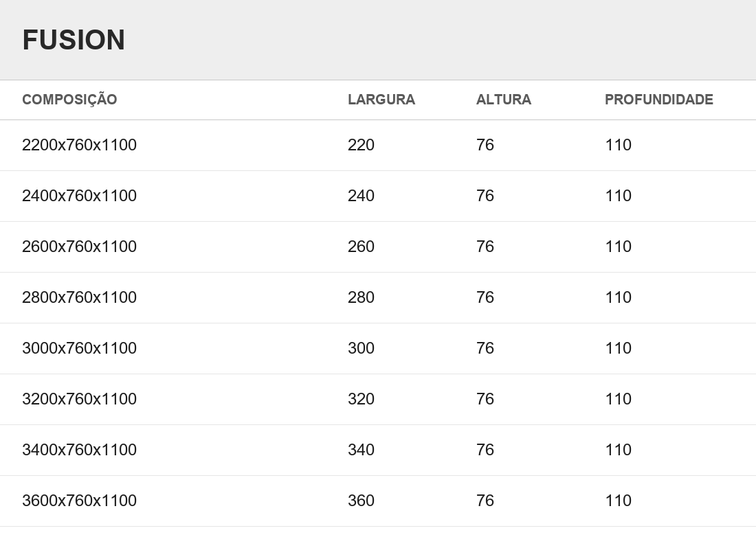Select the width value 360
This screenshot has height=548, width=756.
(x=361, y=501)
